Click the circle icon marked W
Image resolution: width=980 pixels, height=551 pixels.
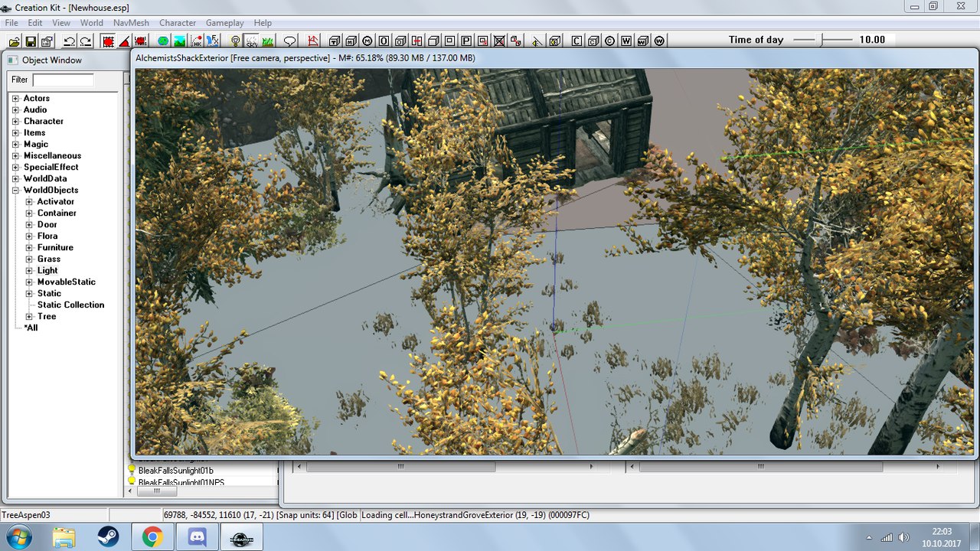point(660,41)
